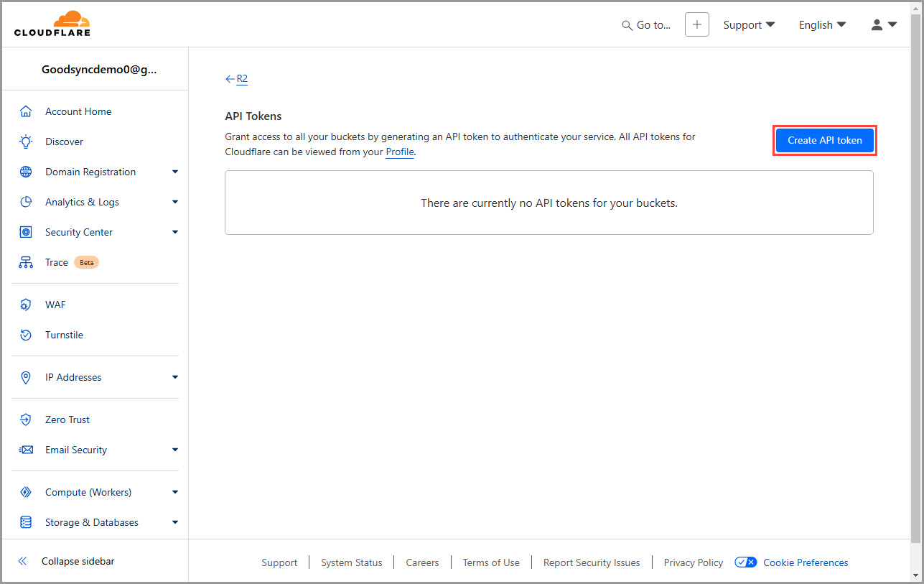
Task: Click the WAF shield icon
Action: (x=26, y=305)
